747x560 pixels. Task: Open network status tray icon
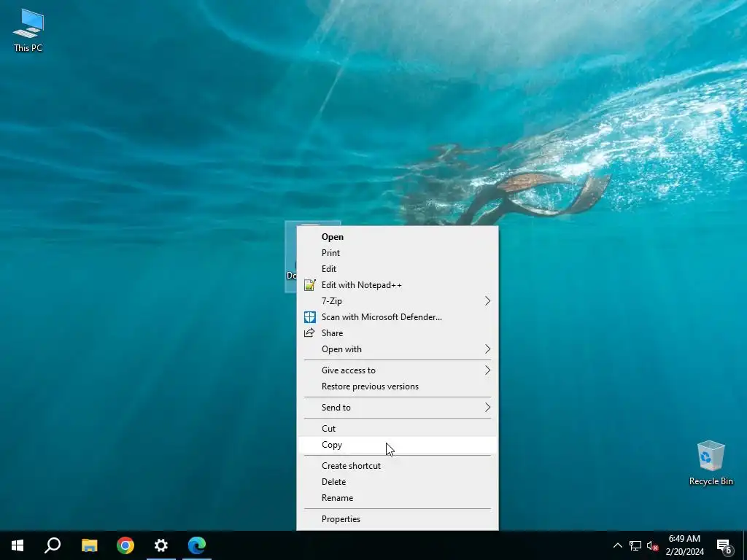click(635, 545)
